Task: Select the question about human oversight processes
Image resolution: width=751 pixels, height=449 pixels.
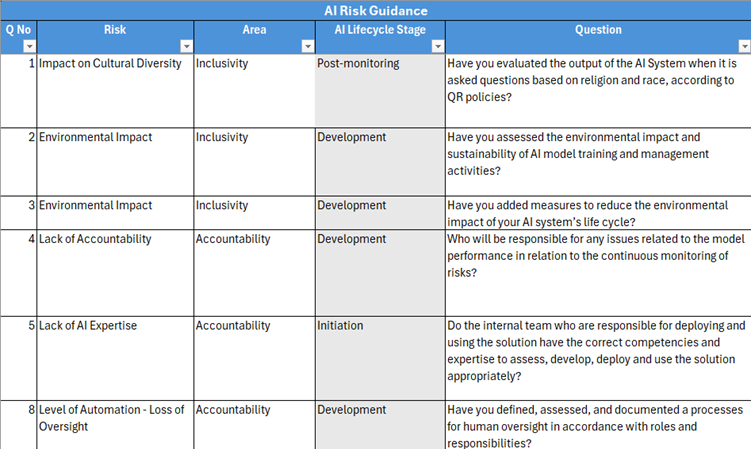Action: 597,426
